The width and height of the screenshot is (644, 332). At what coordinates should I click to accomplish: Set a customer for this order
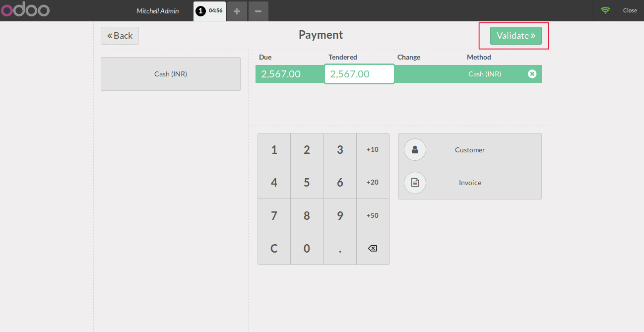coord(470,149)
